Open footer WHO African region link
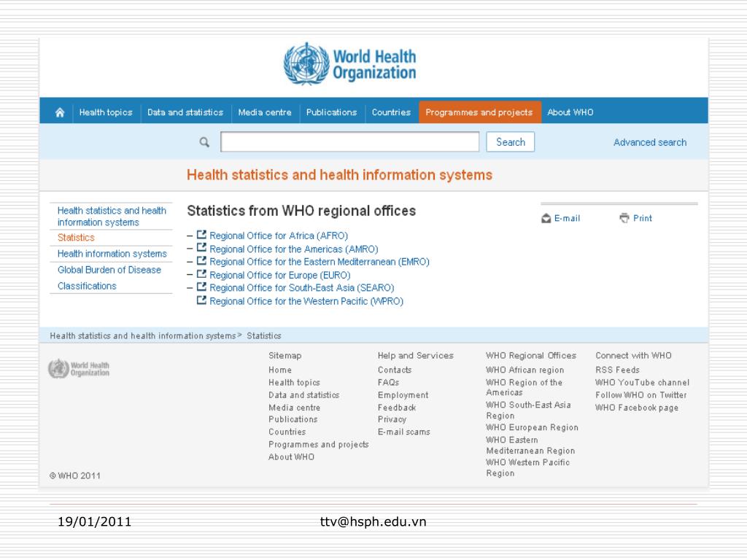The width and height of the screenshot is (747, 560). pos(525,370)
